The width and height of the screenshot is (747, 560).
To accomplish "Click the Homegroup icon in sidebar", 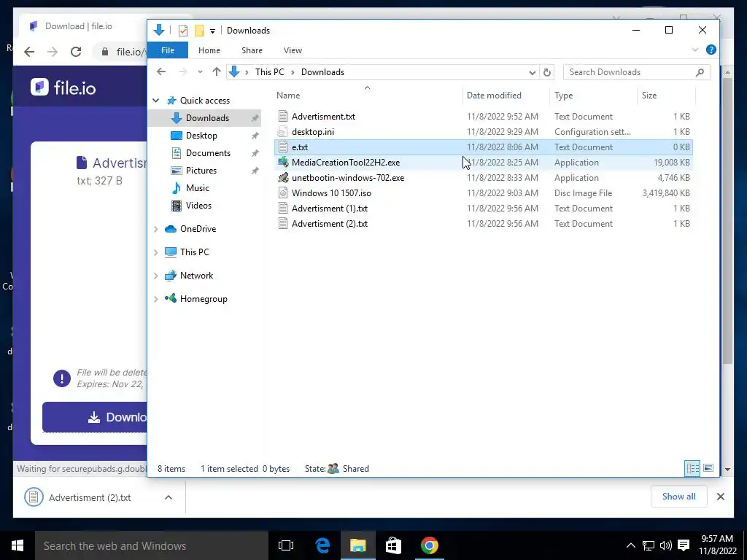I will tap(171, 298).
